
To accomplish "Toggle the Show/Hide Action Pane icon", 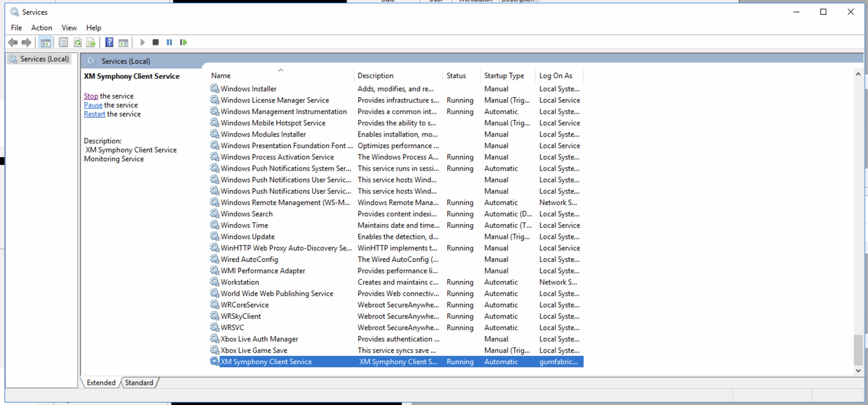I will pos(123,42).
